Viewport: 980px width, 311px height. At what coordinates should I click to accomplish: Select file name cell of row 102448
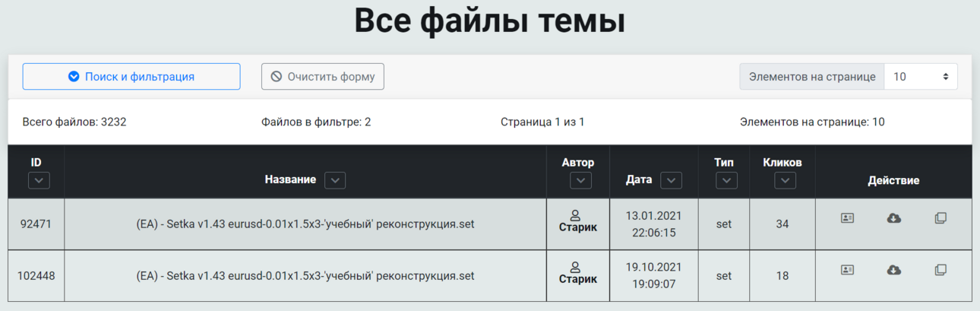[x=305, y=276]
